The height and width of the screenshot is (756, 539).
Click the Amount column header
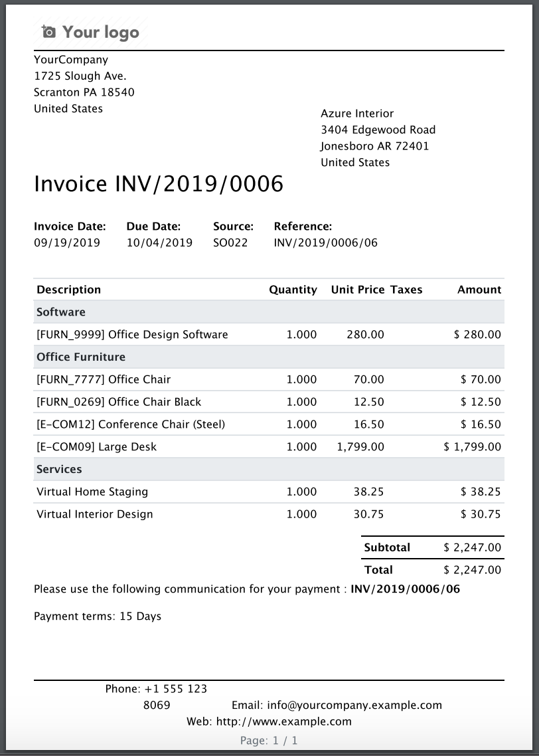click(x=479, y=290)
